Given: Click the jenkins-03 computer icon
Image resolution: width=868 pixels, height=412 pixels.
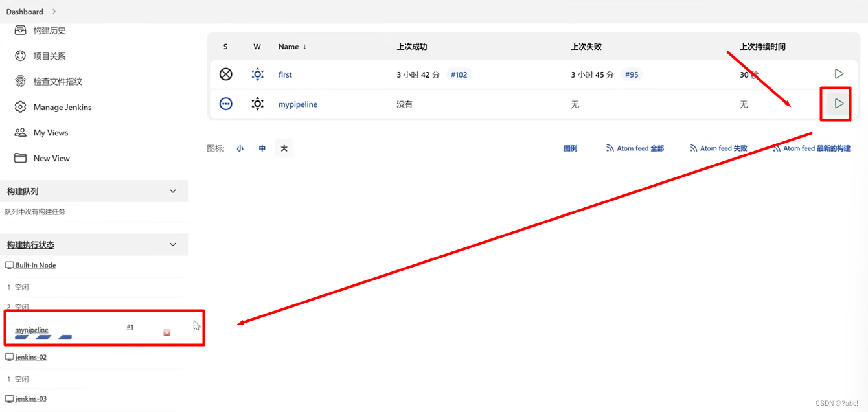Looking at the screenshot, I should (9, 398).
